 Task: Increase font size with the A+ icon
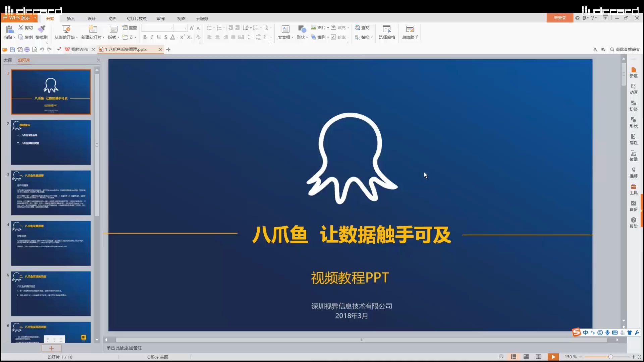(x=192, y=28)
